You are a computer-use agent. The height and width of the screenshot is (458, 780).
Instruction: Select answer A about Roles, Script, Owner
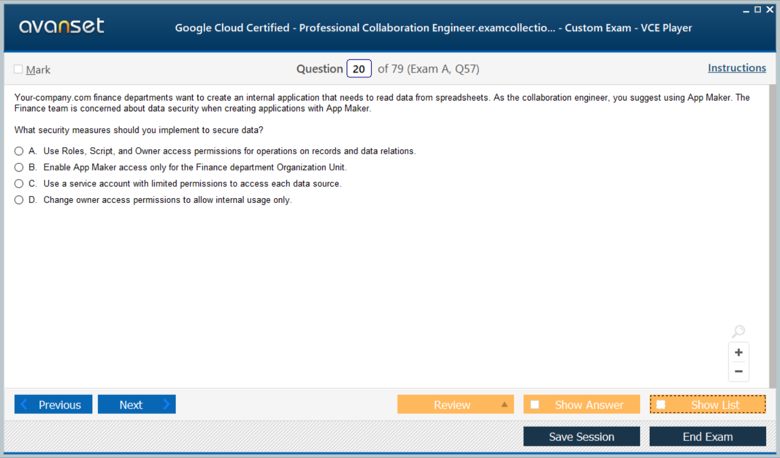tap(19, 151)
